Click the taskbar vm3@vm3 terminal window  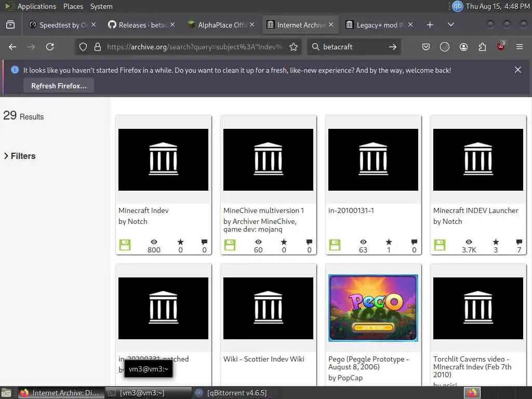pos(149,393)
